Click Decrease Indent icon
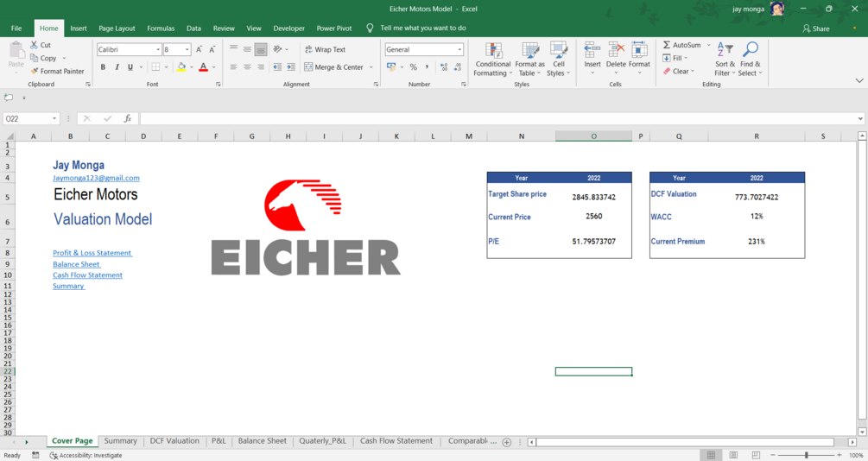Screen dimensions: 868x461 (277, 67)
